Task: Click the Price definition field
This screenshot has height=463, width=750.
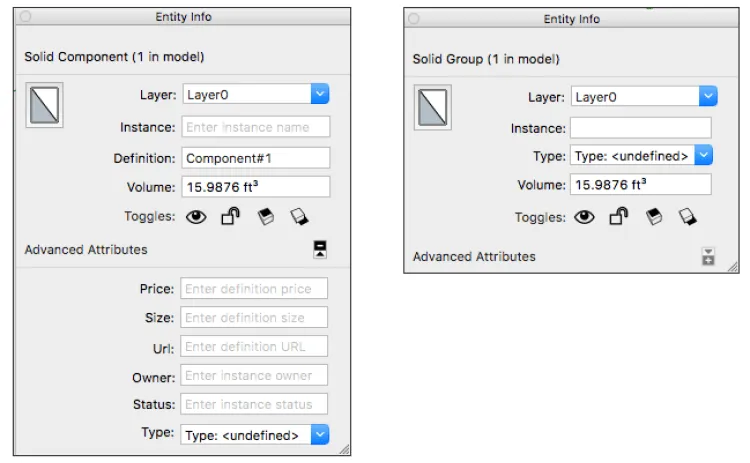Action: (254, 288)
